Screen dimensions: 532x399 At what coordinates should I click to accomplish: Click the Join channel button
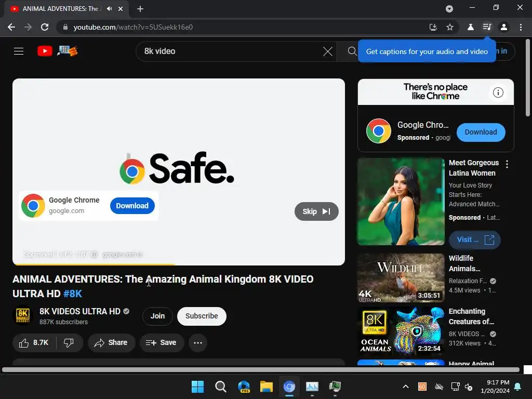click(157, 316)
